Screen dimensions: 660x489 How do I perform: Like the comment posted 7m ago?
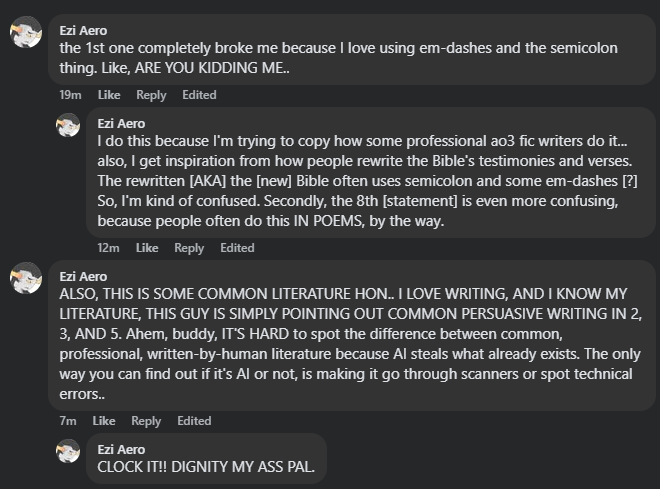[104, 421]
